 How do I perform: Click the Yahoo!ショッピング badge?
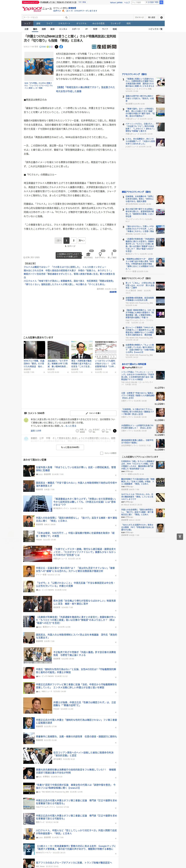(x=30, y=2)
